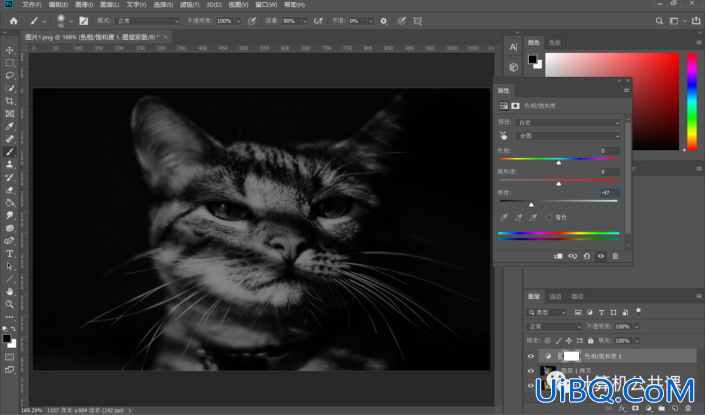705x415 pixels.
Task: Select the Pen tool
Action: [9, 241]
